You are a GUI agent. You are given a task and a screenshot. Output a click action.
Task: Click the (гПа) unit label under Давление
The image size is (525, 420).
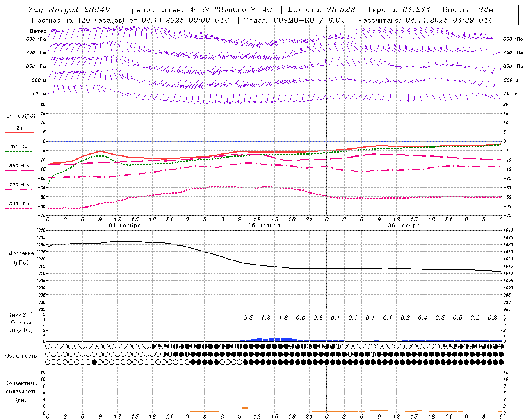tap(21, 262)
